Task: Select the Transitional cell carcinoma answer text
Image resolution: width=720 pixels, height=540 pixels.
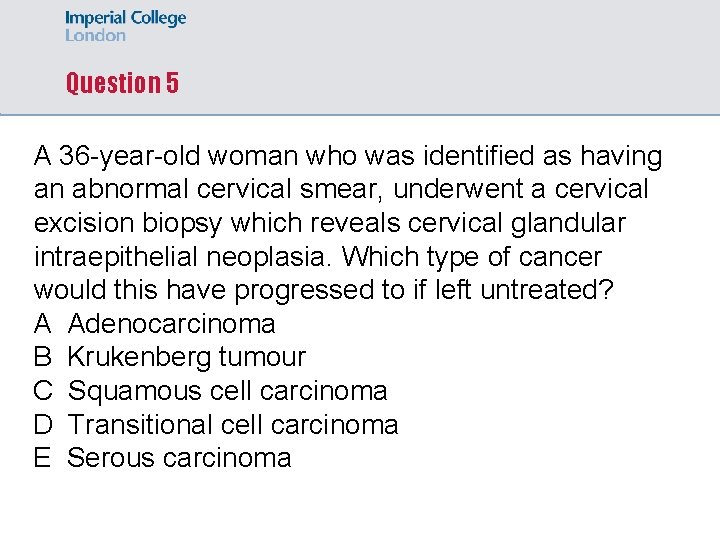Action: [232, 425]
